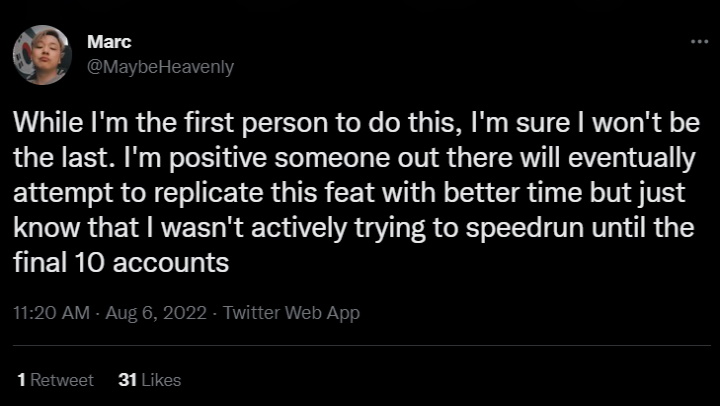Click the divider line above tweet stats

[360, 346]
